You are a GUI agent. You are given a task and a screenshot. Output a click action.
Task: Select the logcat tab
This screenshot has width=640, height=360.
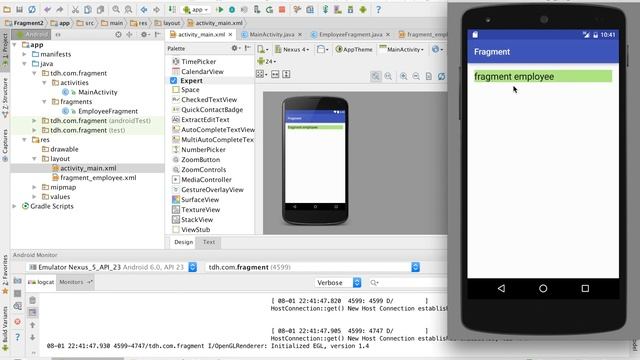coord(41,282)
